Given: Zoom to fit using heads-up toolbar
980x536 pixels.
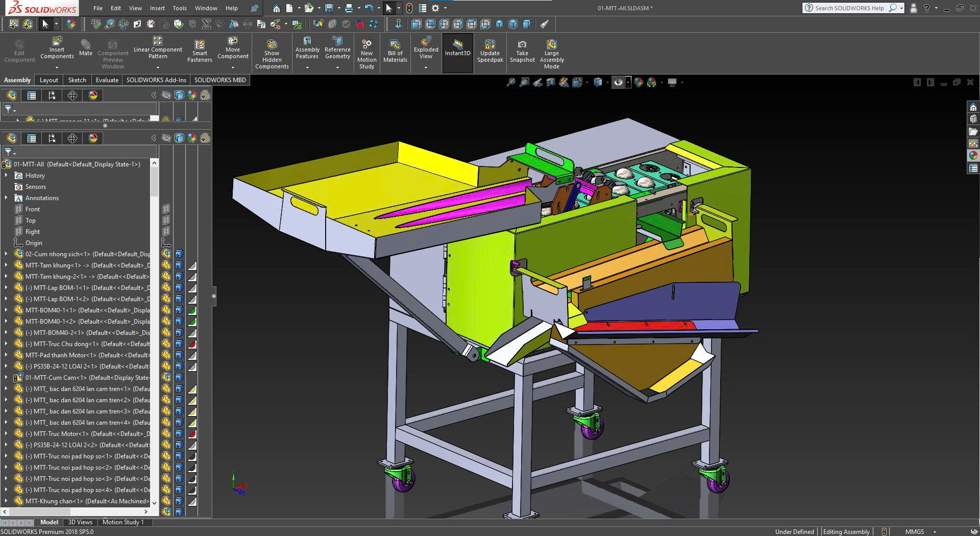Looking at the screenshot, I should [x=510, y=82].
